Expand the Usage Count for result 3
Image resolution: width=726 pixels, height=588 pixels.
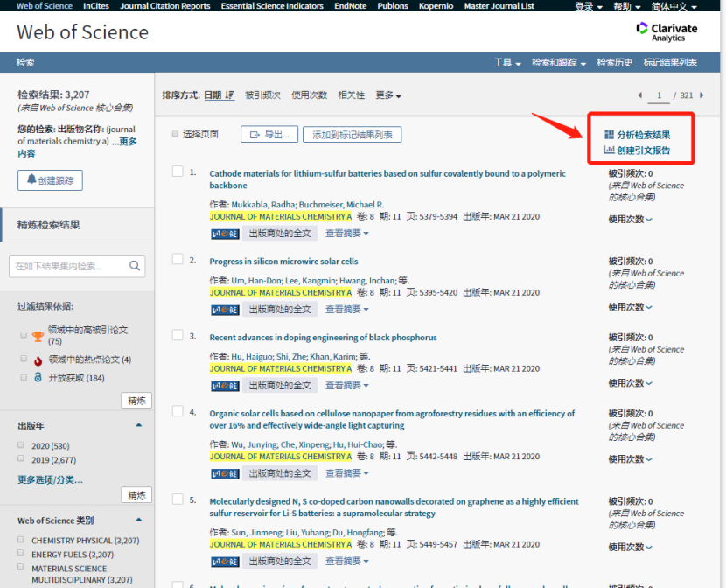630,383
